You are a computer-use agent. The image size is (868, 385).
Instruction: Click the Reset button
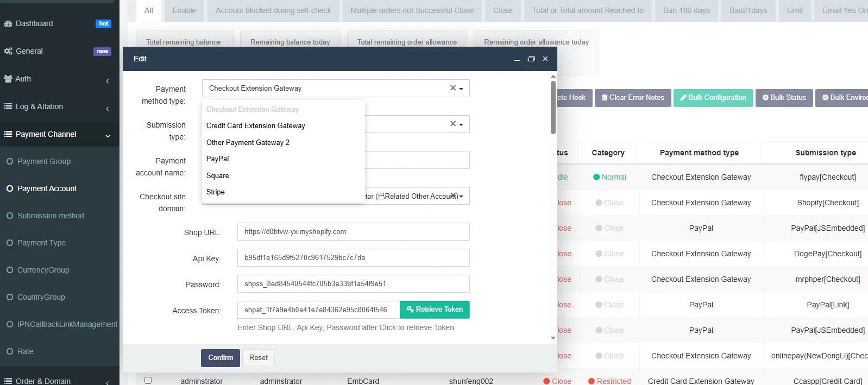[259, 358]
